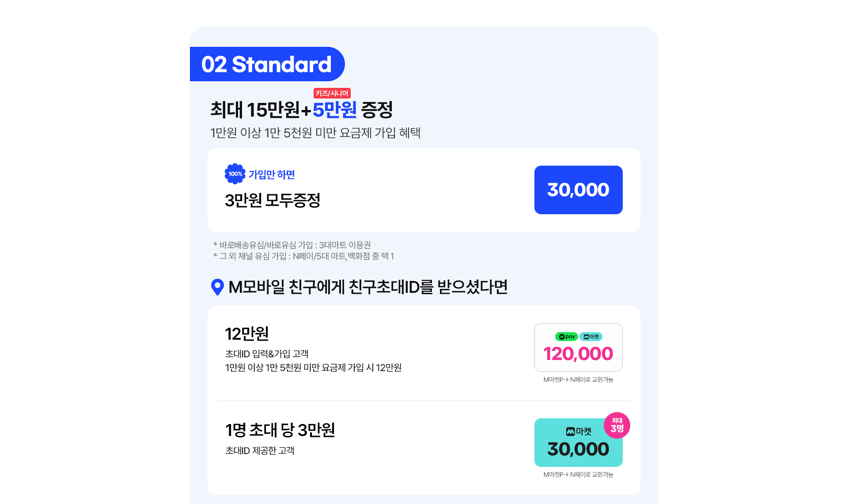
Task: Click the 1명 초대 당 3만원 heading
Action: click(x=280, y=430)
